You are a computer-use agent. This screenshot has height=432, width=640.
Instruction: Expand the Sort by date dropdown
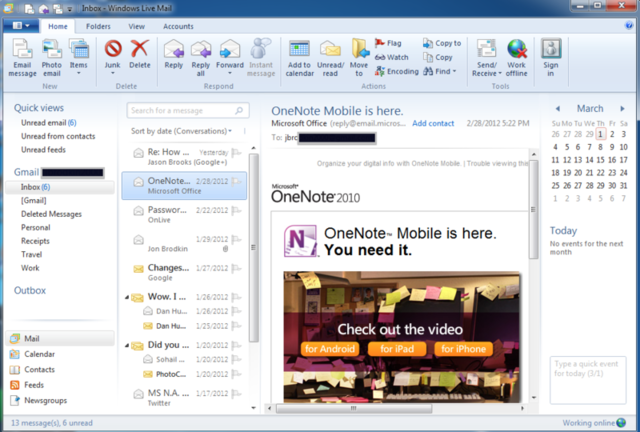pyautogui.click(x=231, y=131)
